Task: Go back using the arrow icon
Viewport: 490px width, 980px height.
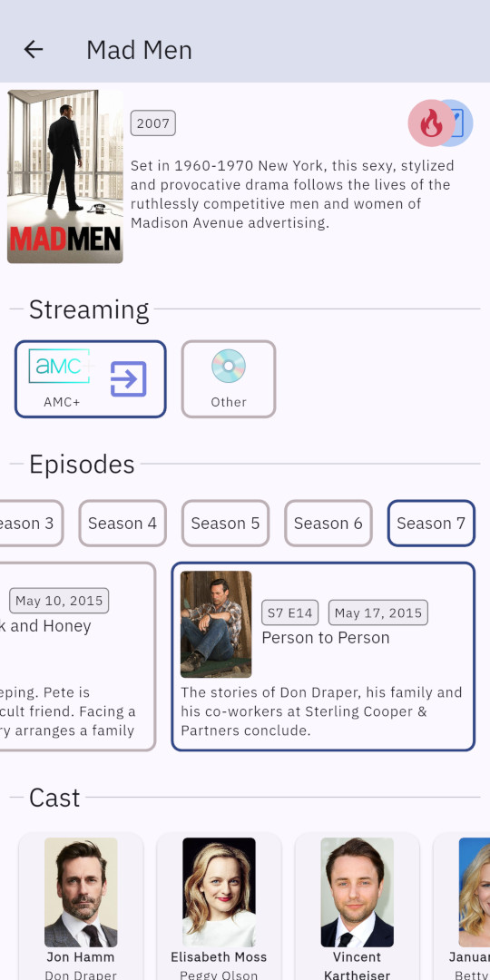Action: 34,49
